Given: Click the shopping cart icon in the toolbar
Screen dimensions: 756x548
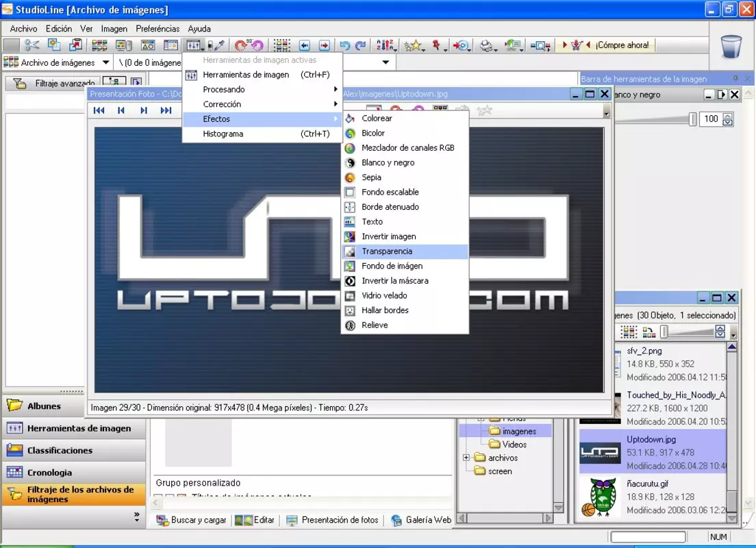Looking at the screenshot, I should click(577, 45).
